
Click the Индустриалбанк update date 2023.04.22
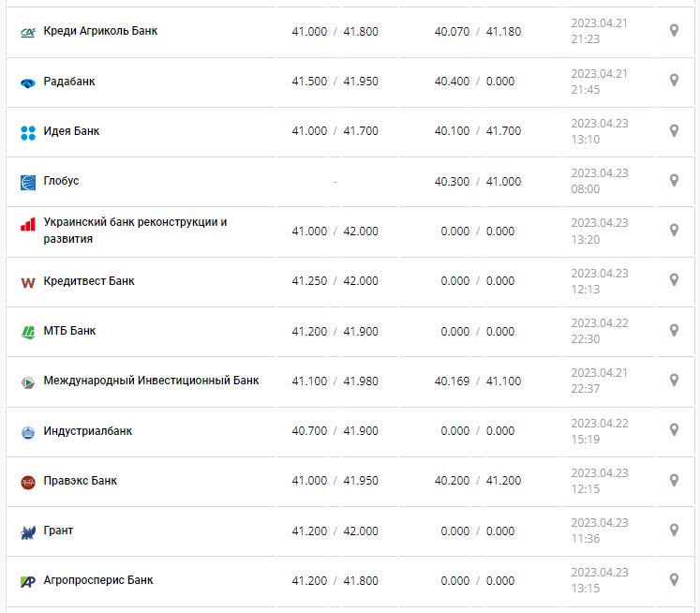coord(600,423)
